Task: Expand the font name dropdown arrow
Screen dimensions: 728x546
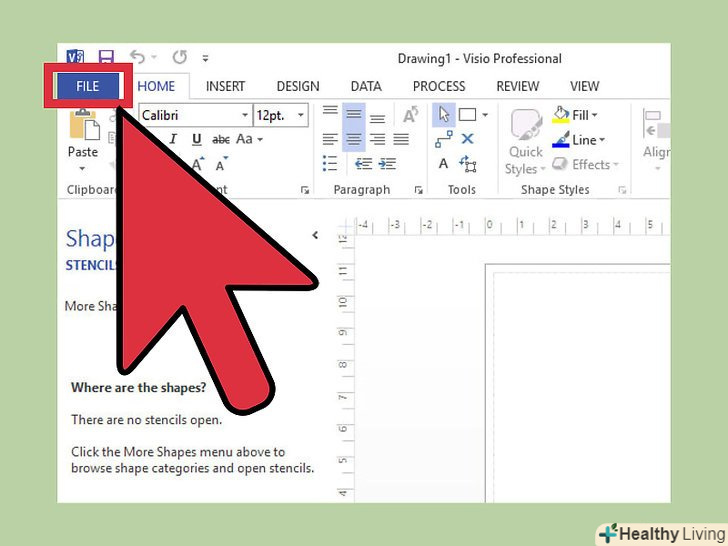Action: [245, 115]
